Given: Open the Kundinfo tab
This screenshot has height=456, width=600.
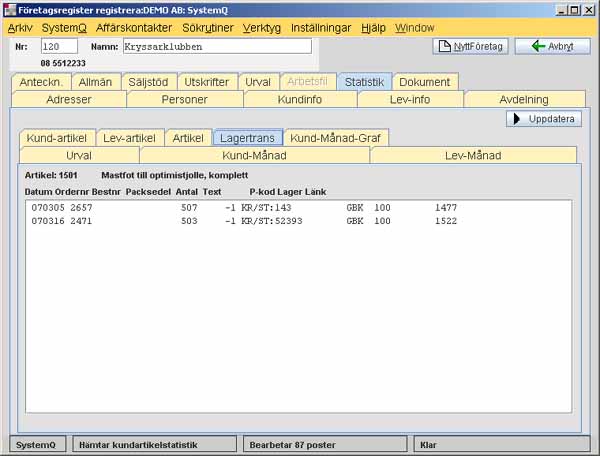Looking at the screenshot, I should click(x=300, y=99).
